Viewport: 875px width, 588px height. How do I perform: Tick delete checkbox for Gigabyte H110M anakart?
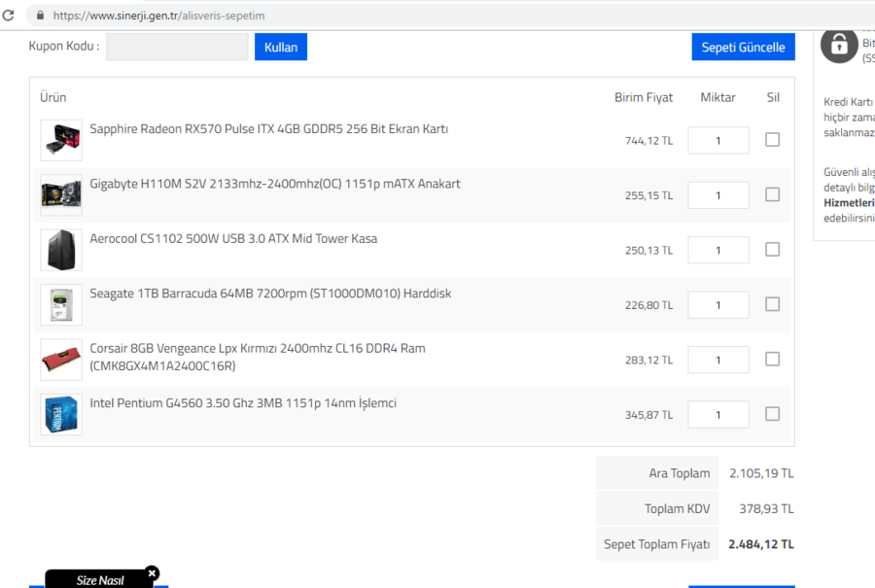point(772,194)
